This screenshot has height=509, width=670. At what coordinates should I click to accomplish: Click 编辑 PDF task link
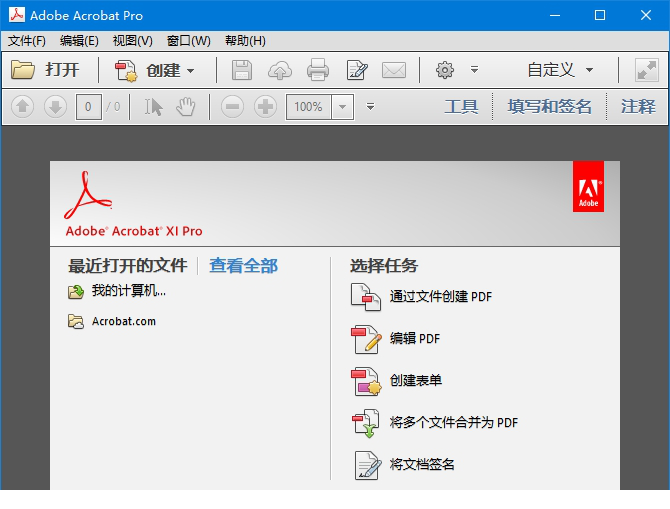click(414, 338)
